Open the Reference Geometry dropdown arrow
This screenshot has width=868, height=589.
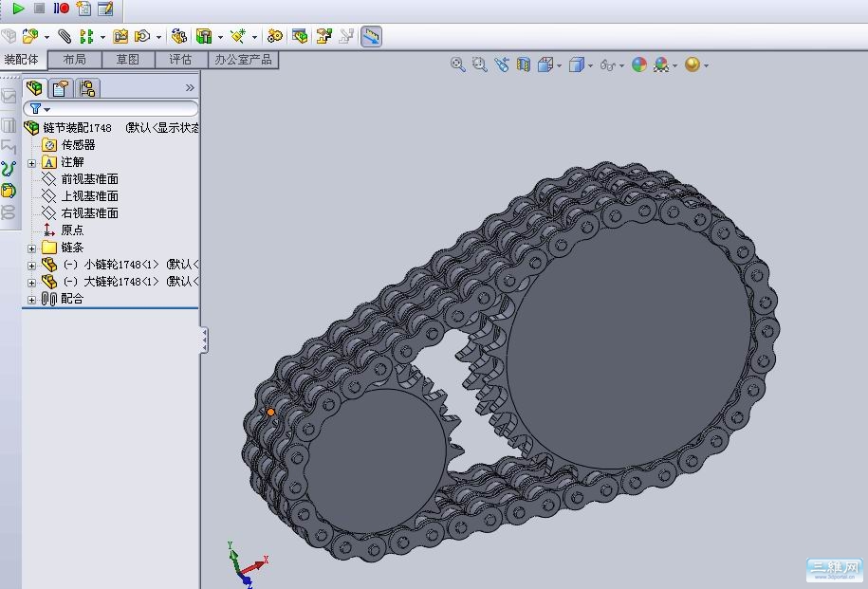coord(254,38)
